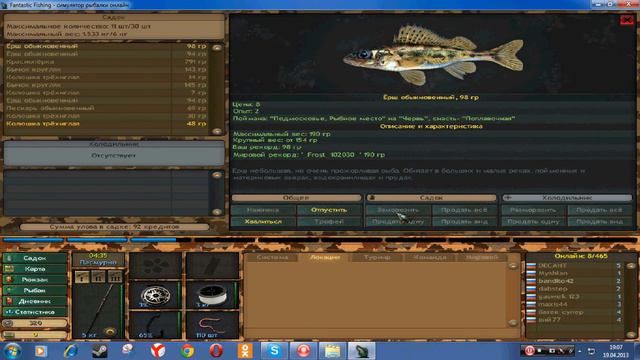This screenshot has height=360, width=640.
Task: Select rod slot II
Action: click(x=98, y=277)
